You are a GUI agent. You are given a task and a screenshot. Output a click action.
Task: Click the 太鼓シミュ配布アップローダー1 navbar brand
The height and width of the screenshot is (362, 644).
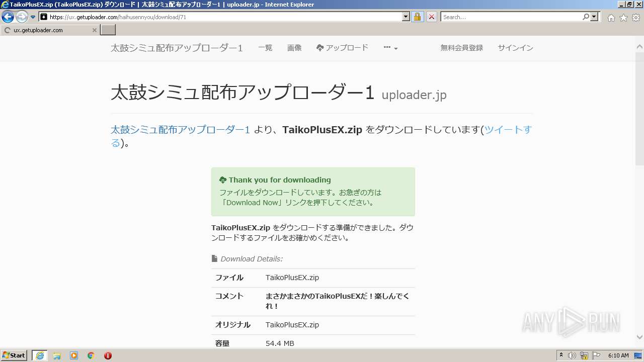177,48
